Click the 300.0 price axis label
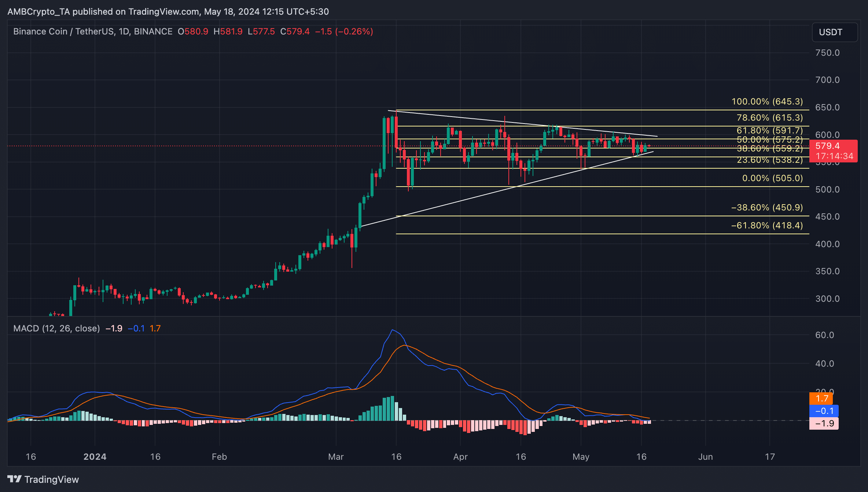 [827, 299]
